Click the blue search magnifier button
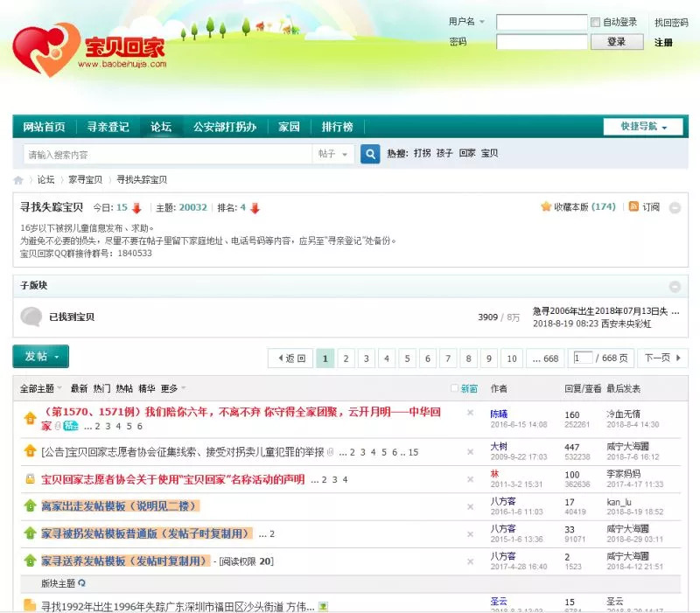The width and height of the screenshot is (700, 613). [x=370, y=154]
